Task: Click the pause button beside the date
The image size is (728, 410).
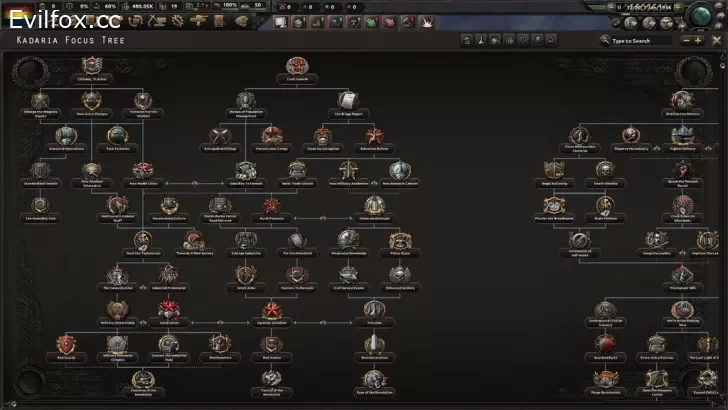Action: pyautogui.click(x=619, y=7)
